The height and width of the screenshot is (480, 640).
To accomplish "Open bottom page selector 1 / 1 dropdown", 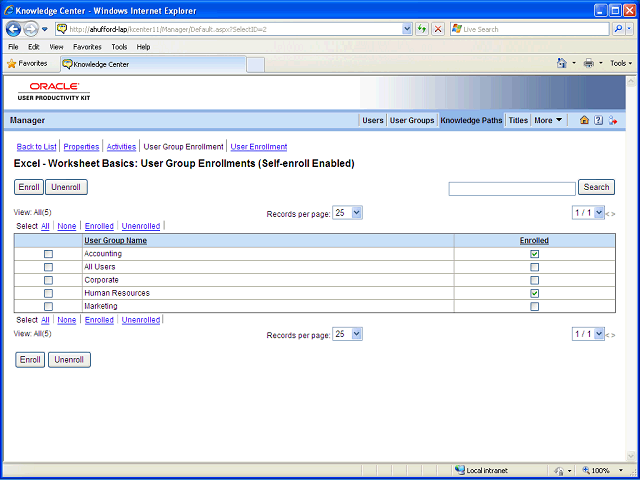I will [x=588, y=334].
